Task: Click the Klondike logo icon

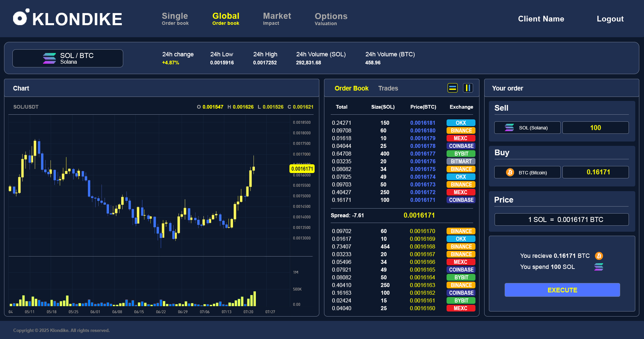Action: (x=21, y=17)
